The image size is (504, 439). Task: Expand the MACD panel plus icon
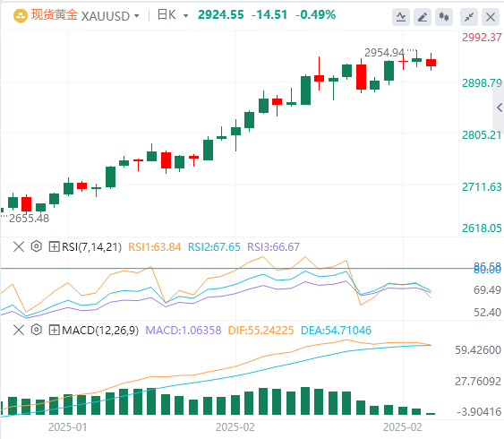pyautogui.click(x=54, y=331)
